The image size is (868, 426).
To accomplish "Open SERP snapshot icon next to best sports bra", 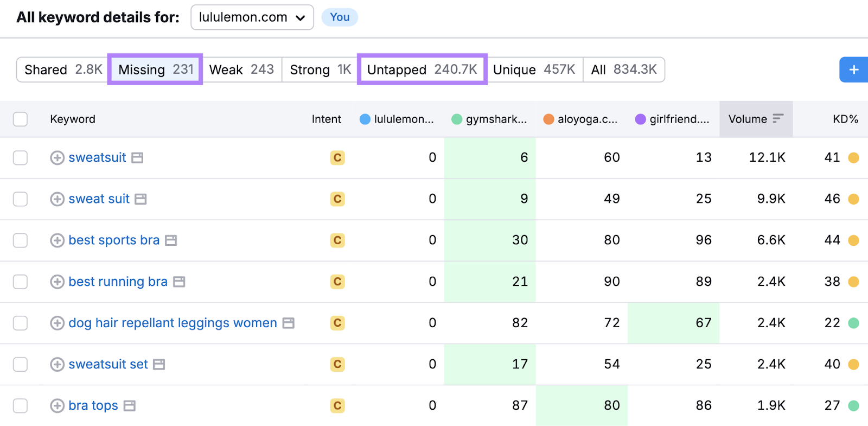I will pos(171,240).
